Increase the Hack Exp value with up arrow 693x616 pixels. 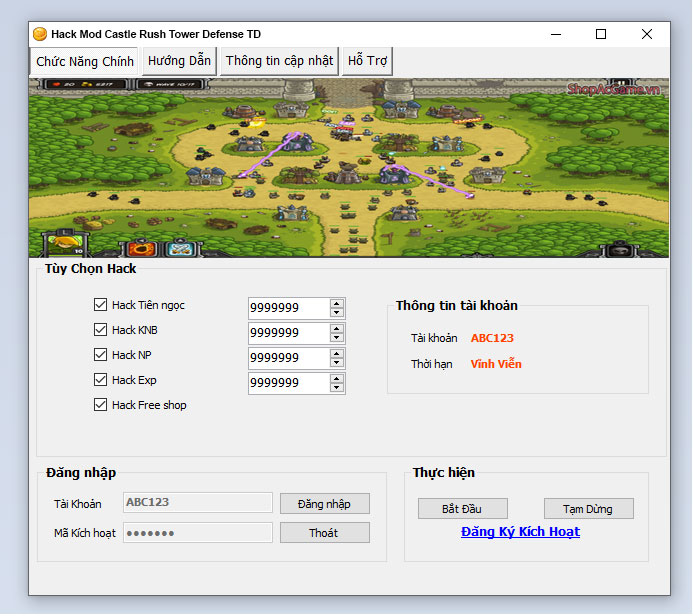[337, 379]
